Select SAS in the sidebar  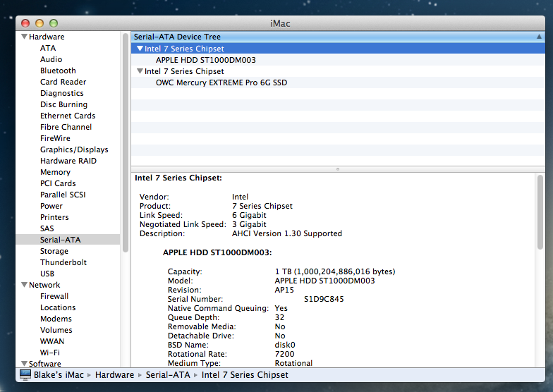[47, 228]
